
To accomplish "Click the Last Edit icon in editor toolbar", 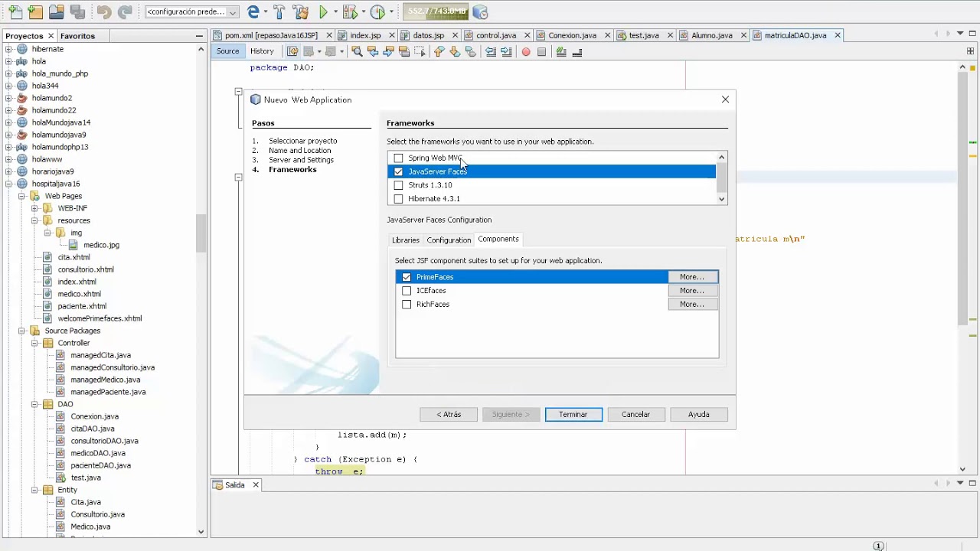I will (x=292, y=51).
